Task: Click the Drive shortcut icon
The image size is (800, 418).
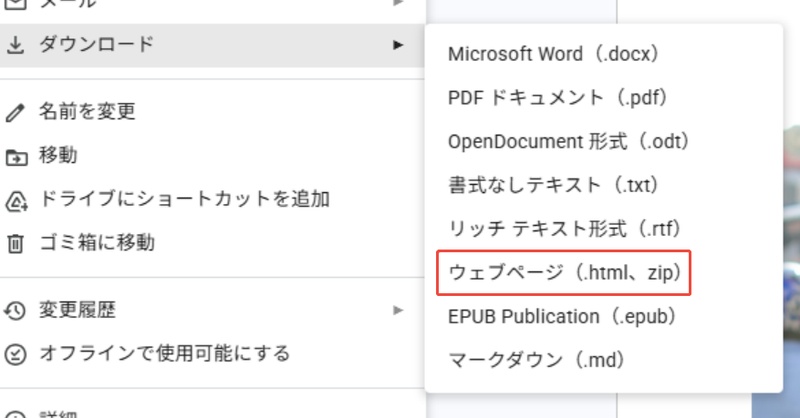Action: (16, 201)
